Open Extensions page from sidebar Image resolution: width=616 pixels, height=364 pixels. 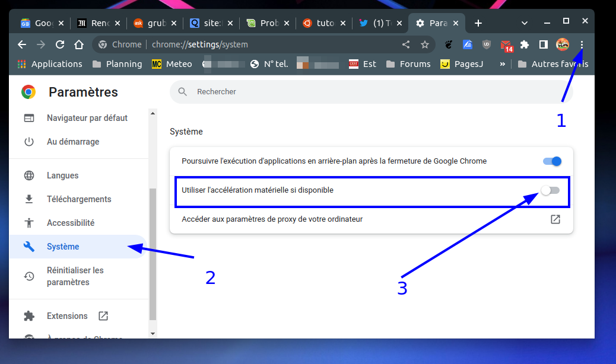[x=78, y=316]
